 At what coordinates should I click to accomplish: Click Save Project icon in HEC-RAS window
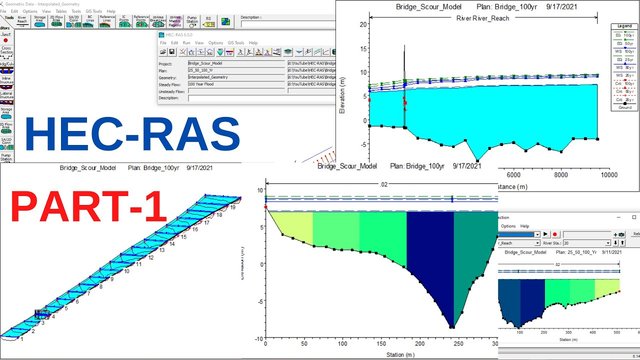click(172, 52)
